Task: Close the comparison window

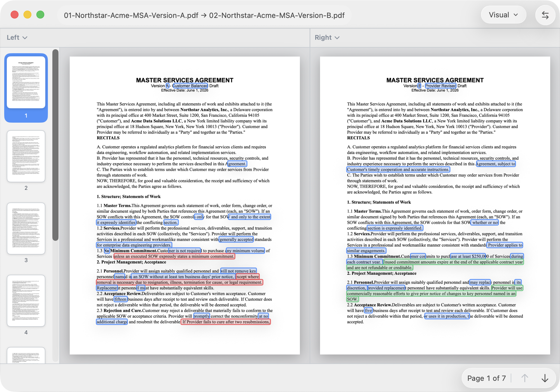Action: tap(15, 15)
